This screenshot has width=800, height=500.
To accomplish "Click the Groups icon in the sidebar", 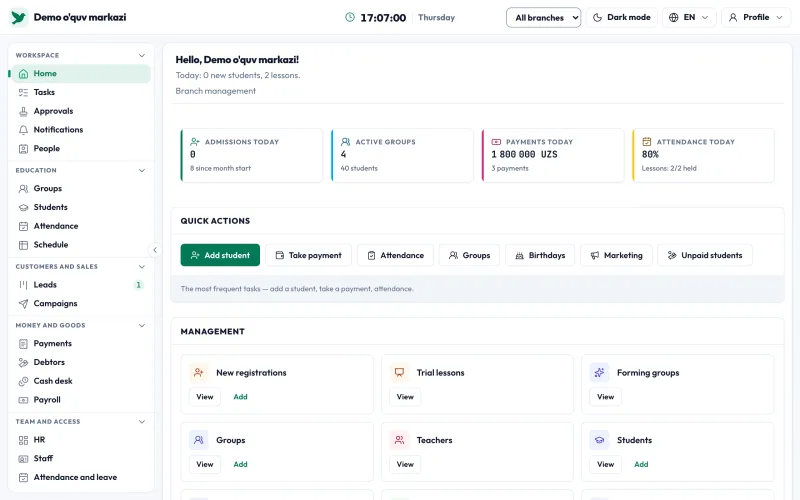I will pyautogui.click(x=23, y=189).
